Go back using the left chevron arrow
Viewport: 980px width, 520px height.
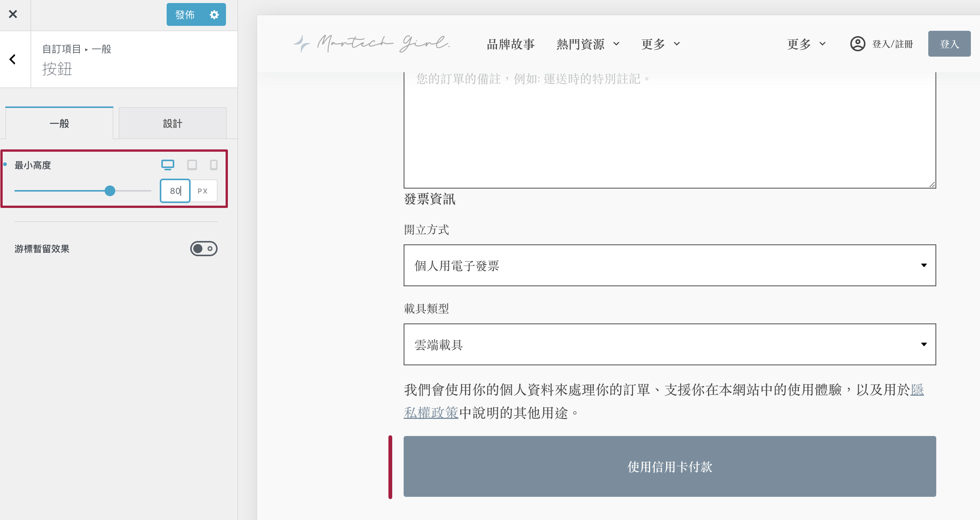13,59
